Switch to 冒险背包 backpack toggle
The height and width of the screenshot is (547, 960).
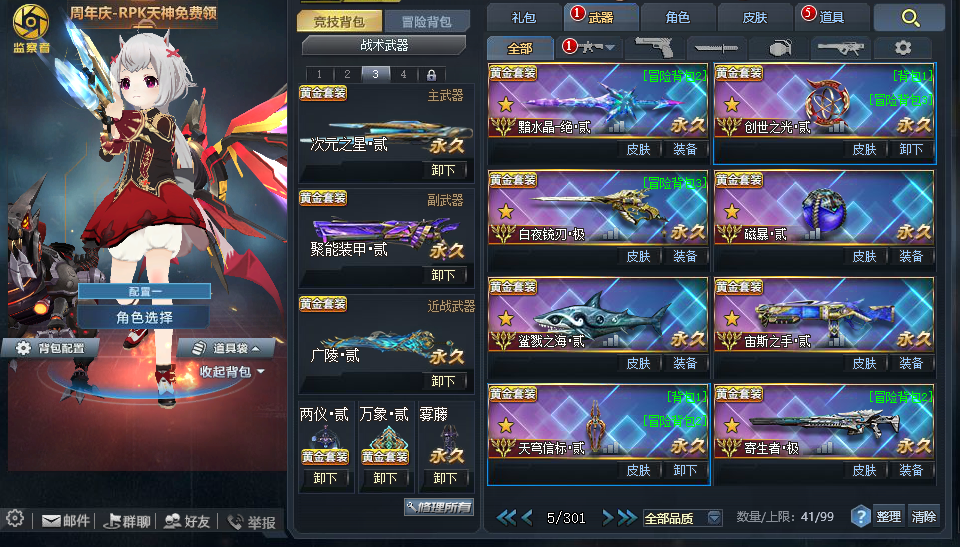click(x=427, y=22)
